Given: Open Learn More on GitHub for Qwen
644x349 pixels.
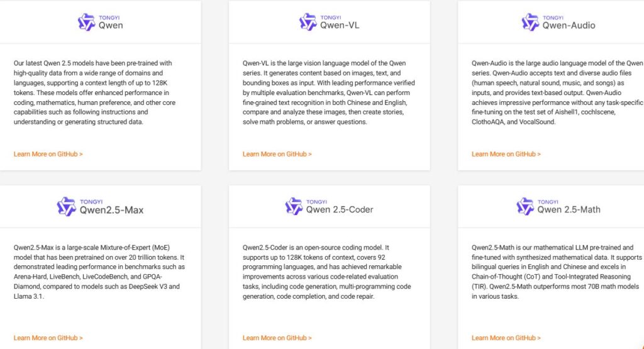Looking at the screenshot, I should 48,153.
